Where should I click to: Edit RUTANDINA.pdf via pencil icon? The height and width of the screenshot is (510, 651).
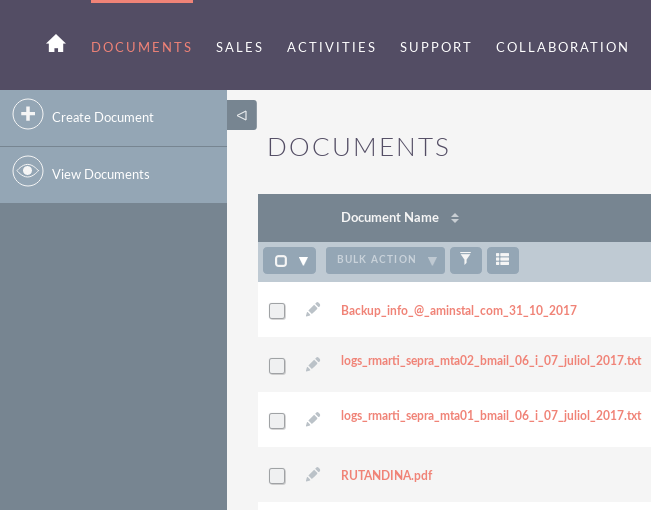[313, 474]
